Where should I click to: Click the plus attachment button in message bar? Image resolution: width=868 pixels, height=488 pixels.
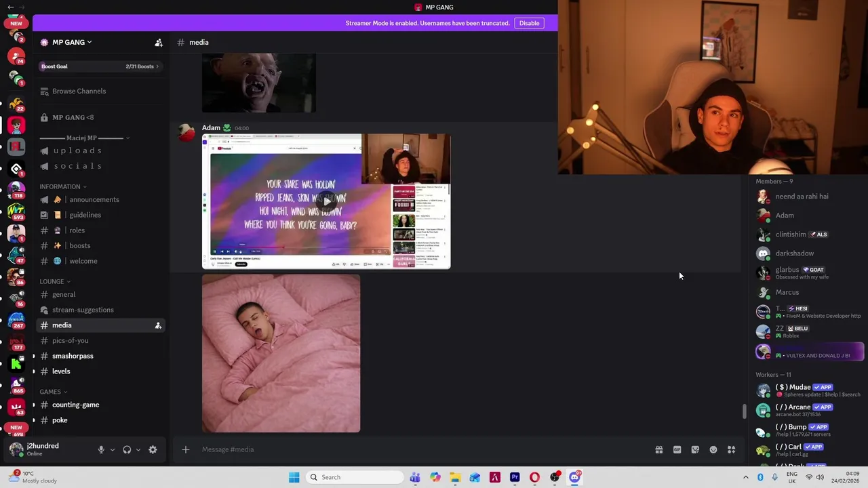tap(185, 449)
